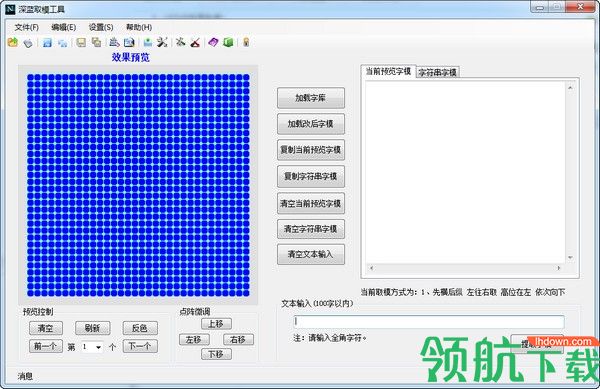Open the 文件(F) menu
The height and width of the screenshot is (389, 600).
26,27
